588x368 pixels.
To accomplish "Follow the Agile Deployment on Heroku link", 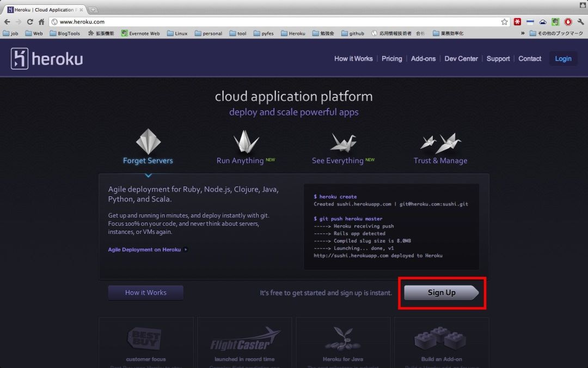I will point(148,249).
